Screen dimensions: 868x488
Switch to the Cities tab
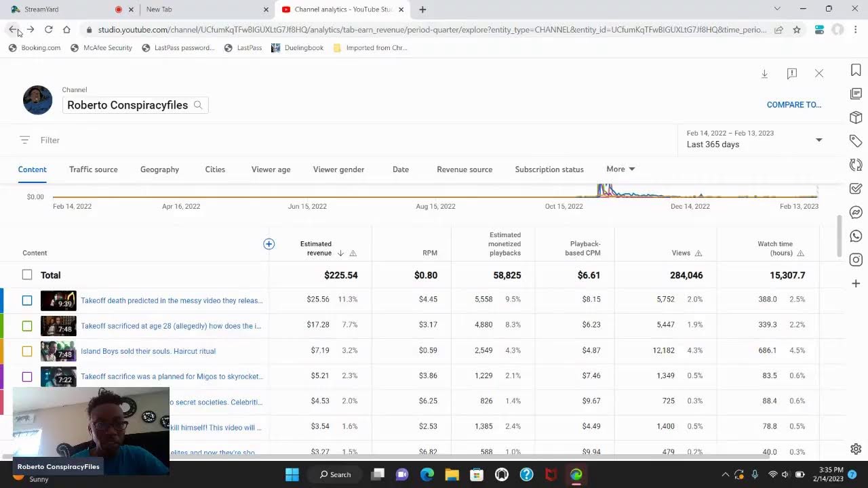215,169
